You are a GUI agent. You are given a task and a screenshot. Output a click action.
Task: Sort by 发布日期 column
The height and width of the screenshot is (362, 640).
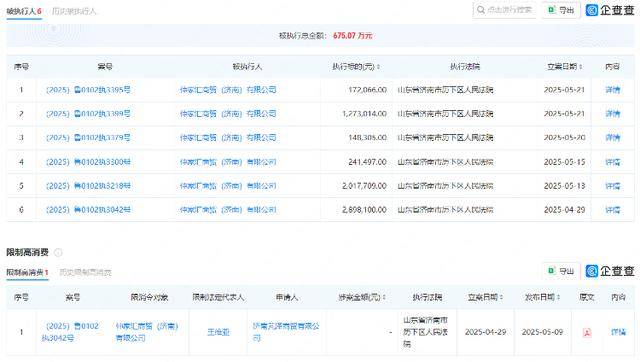[558, 298]
